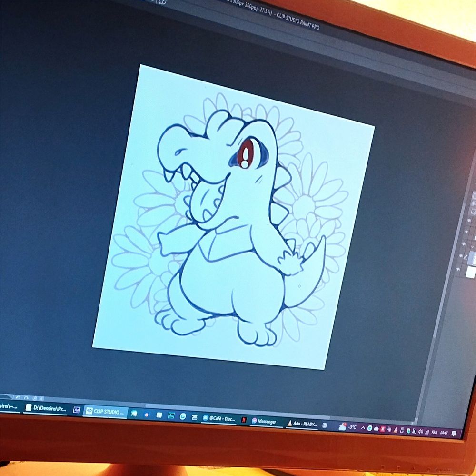Click the circular reset icon under the canvas
Viewport: 476px width, 476px height.
35,398
